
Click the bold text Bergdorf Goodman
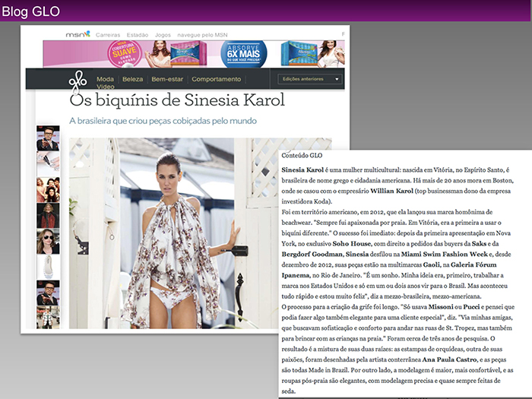312,254
